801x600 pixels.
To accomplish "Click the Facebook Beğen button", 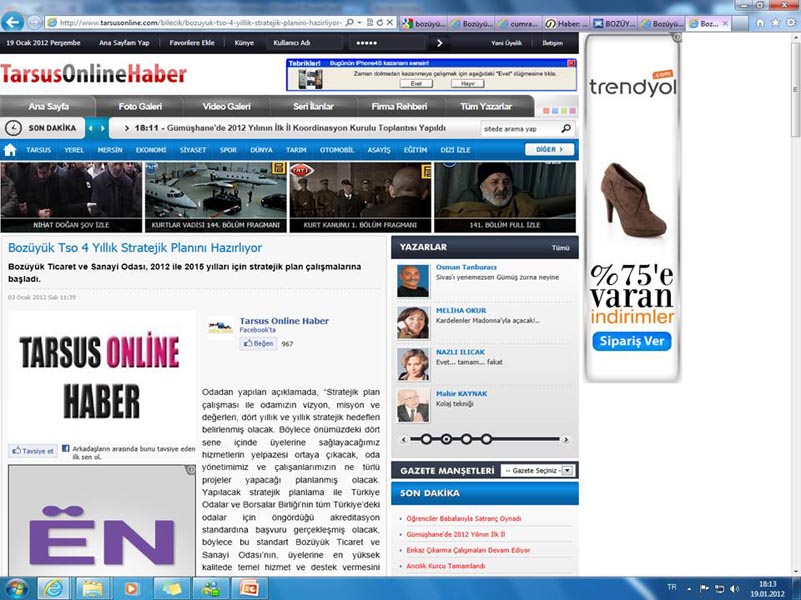I will point(258,344).
